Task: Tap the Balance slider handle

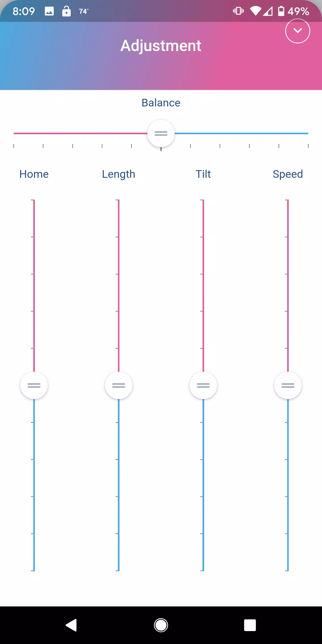Action: (161, 133)
